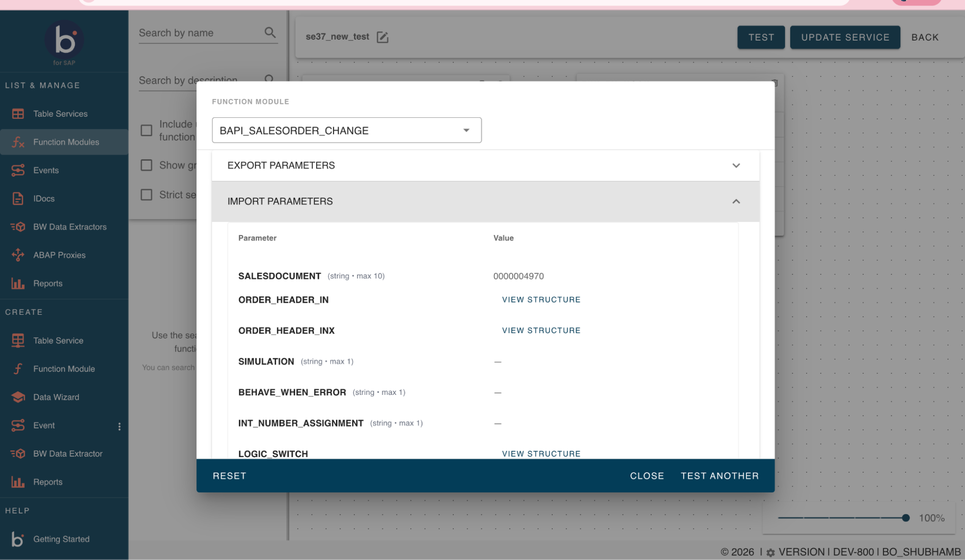Viewport: 965px width, 560px height.
Task: Click the search by description magnifier icon
Action: [x=269, y=79]
